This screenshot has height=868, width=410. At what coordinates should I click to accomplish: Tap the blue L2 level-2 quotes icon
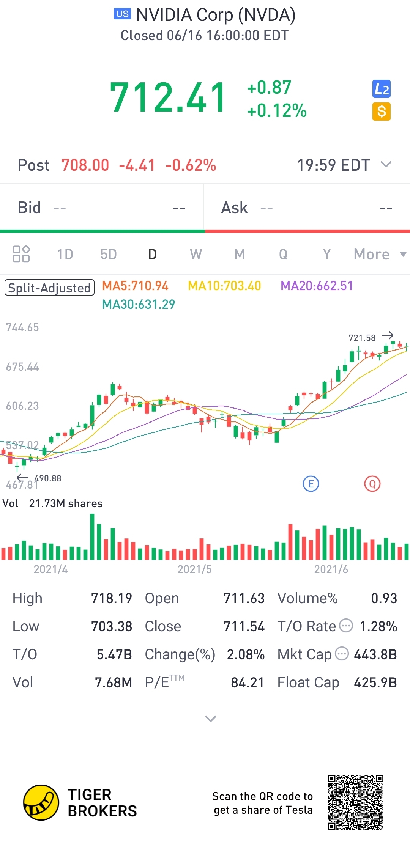[x=381, y=89]
